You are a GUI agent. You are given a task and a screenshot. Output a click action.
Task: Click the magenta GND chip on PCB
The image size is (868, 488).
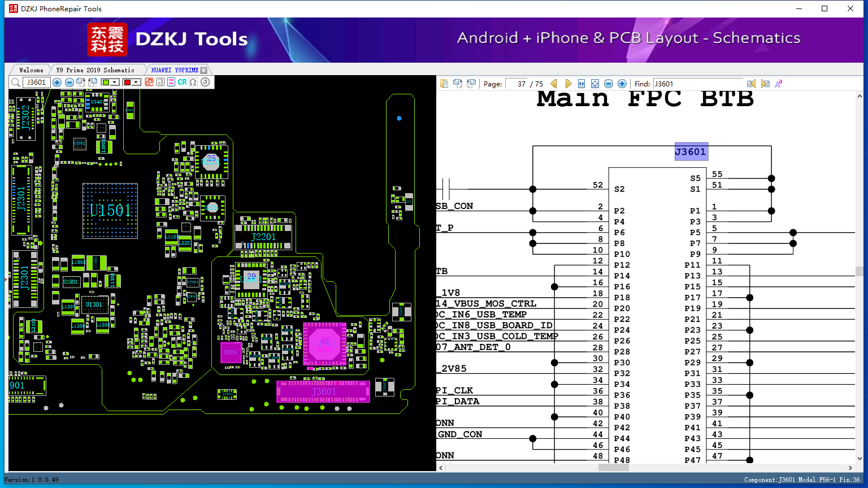coord(324,344)
